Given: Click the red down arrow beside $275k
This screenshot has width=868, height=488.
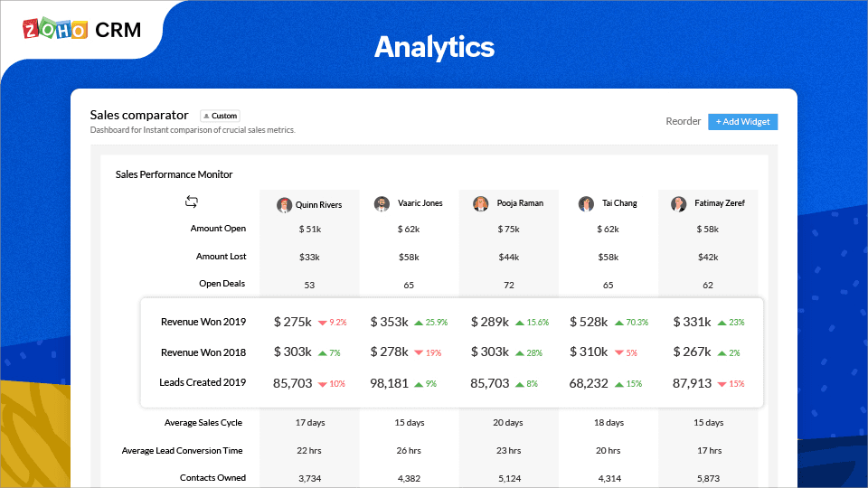Looking at the screenshot, I should point(323,323).
